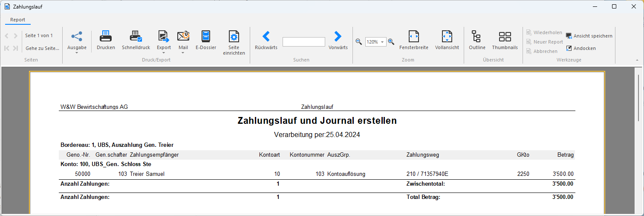Click Gehe zu Seite... button
The image size is (644, 216).
coord(42,48)
